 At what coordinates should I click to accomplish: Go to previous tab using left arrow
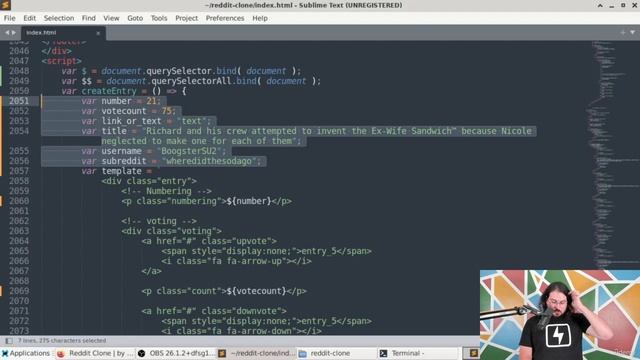coord(7,33)
